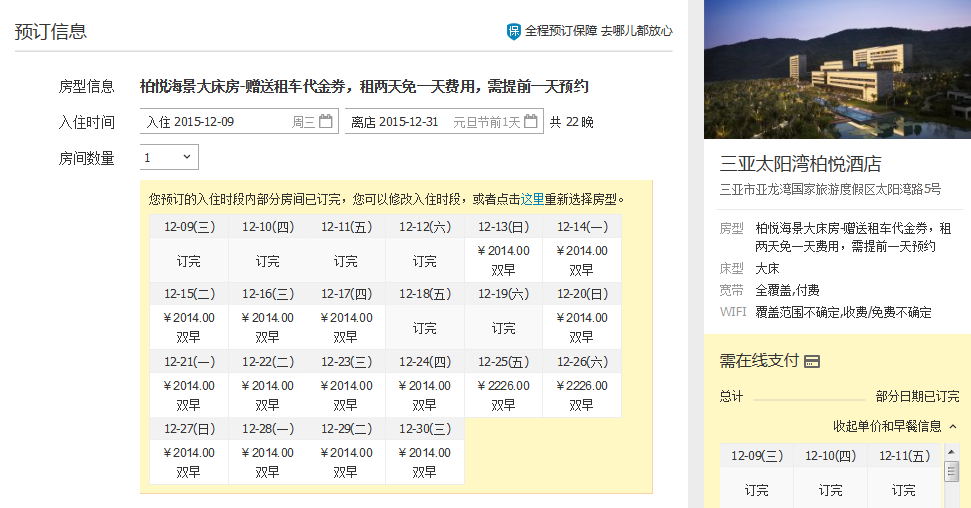The width and height of the screenshot is (971, 508).
Task: Select the 12-13(日) date cell in calendar
Action: coord(503,227)
